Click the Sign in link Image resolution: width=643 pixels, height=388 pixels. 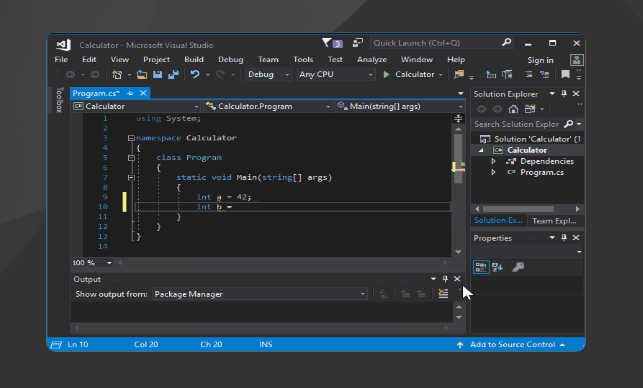(x=540, y=60)
